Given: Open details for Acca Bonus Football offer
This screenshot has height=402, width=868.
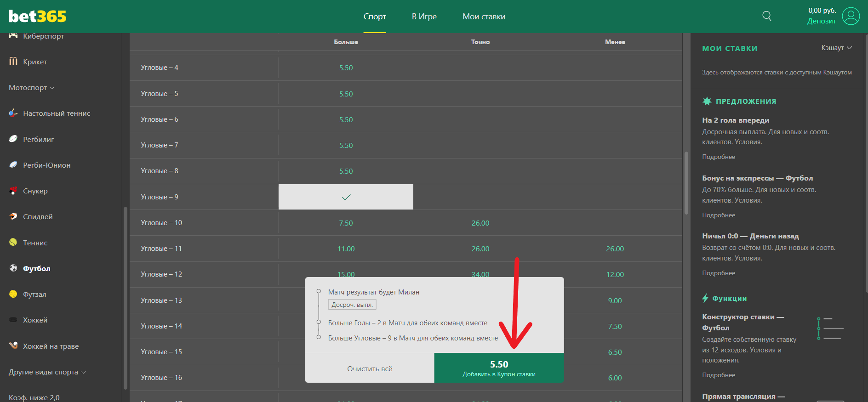Looking at the screenshot, I should click(719, 215).
